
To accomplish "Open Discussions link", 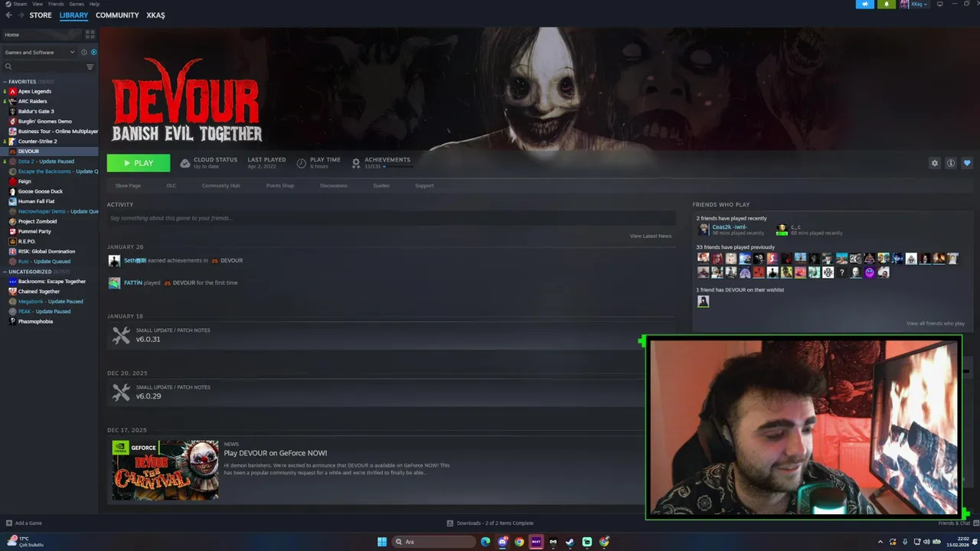I will (x=334, y=186).
